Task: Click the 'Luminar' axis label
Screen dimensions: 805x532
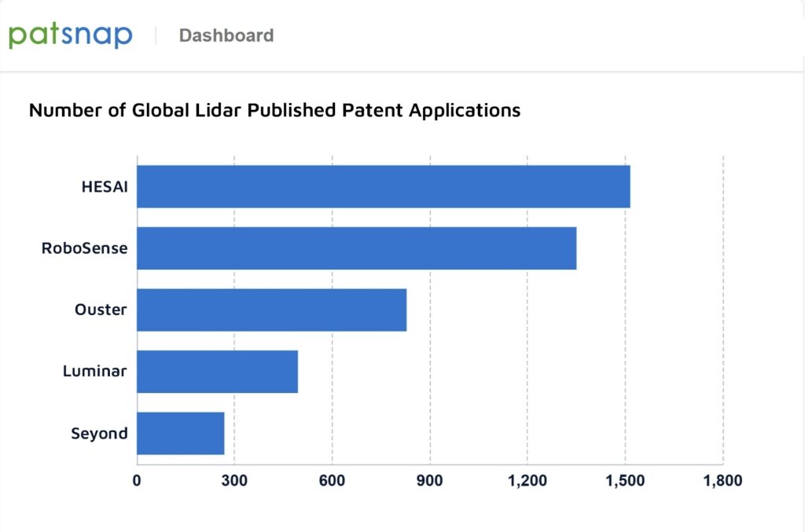Action: click(x=95, y=371)
